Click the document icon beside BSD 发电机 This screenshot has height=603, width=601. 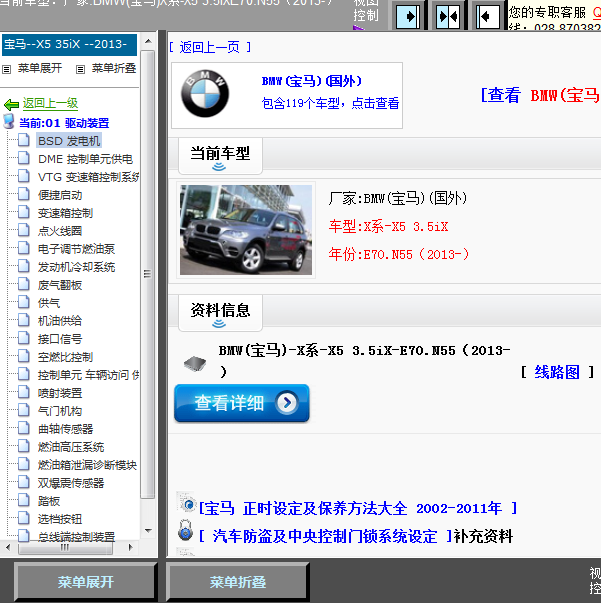tap(24, 140)
